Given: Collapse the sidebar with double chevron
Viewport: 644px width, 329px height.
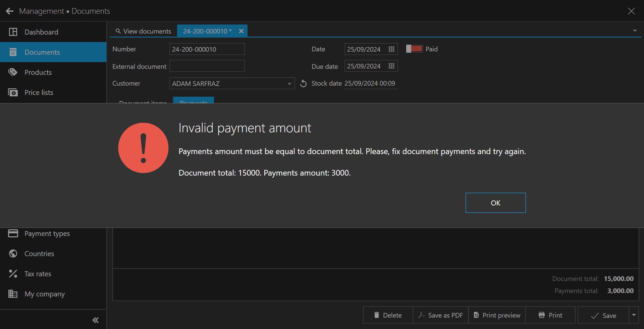Looking at the screenshot, I should pyautogui.click(x=95, y=320).
